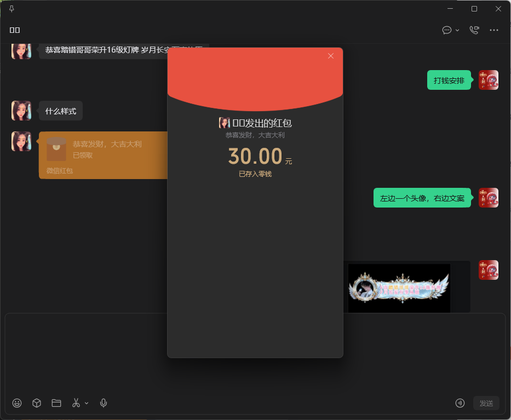
Task: Expand the dropdown arrow next to the scissors
Action: click(x=87, y=404)
